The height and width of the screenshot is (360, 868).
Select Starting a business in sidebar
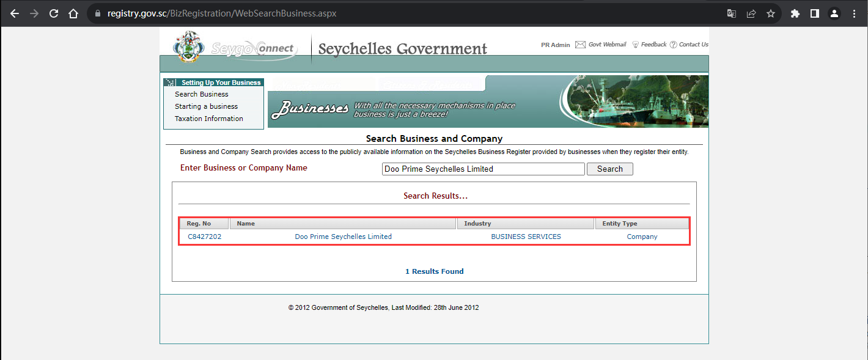point(206,106)
